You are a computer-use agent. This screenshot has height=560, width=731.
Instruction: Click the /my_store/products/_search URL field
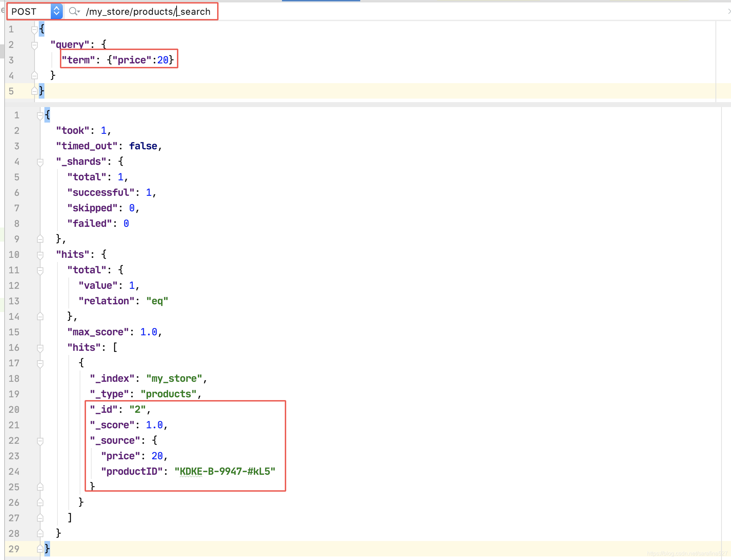click(x=148, y=12)
